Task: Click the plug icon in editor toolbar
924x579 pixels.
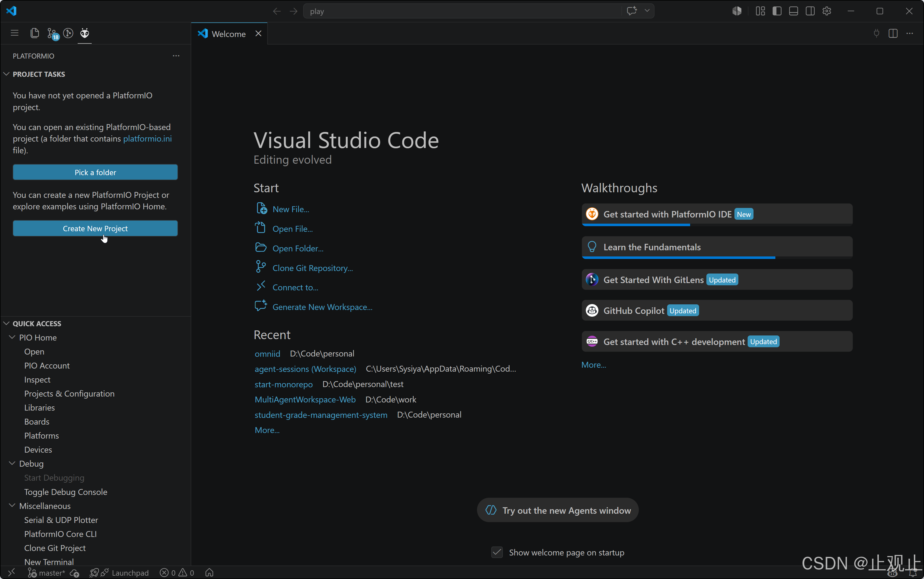Action: pyautogui.click(x=877, y=33)
